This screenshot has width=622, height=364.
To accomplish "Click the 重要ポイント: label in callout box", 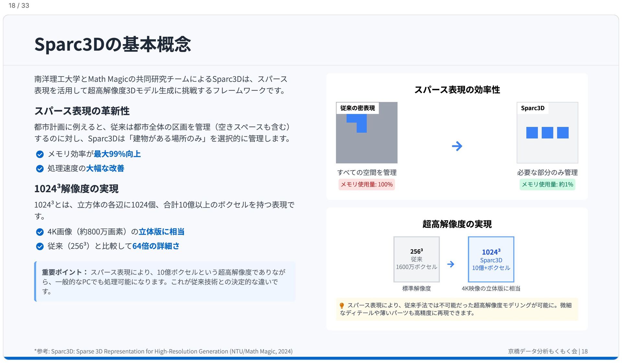I will click(x=65, y=272).
